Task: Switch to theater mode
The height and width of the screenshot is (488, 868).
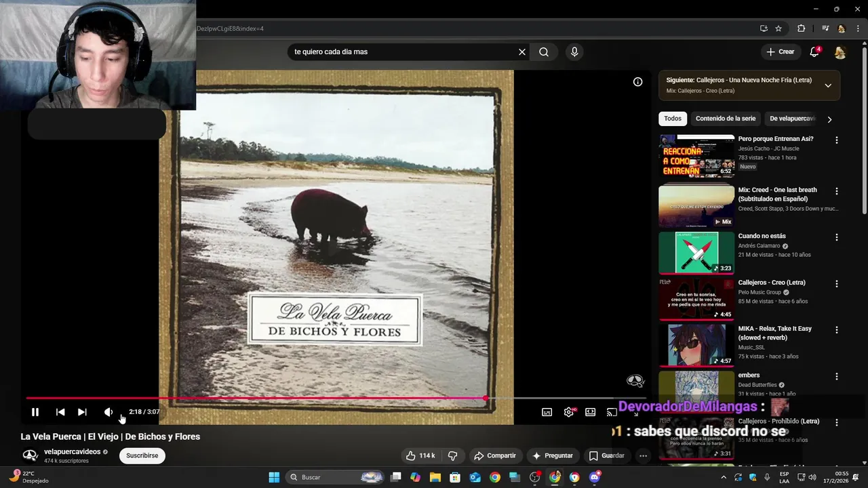Action: coord(591,412)
